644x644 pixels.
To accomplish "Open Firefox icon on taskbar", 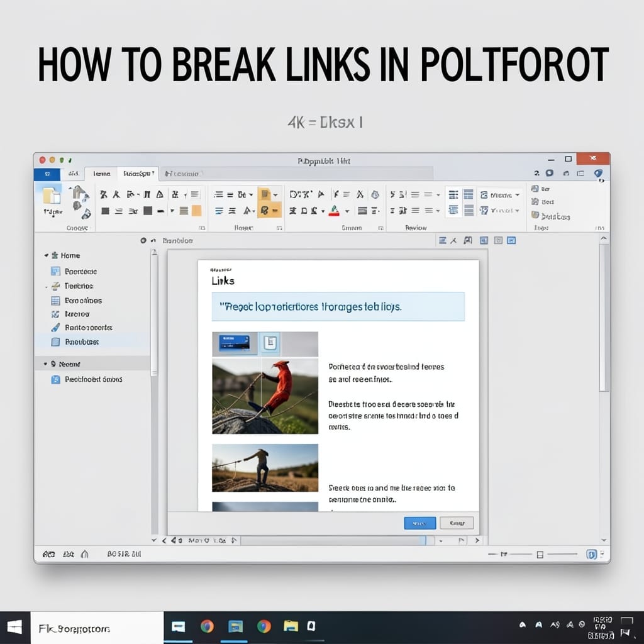I will coord(208,626).
